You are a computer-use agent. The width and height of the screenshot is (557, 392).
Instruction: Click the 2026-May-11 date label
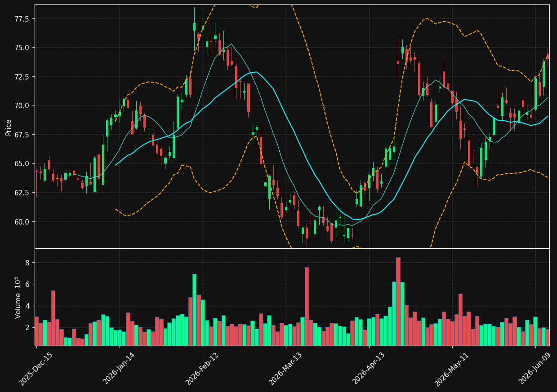(451, 368)
